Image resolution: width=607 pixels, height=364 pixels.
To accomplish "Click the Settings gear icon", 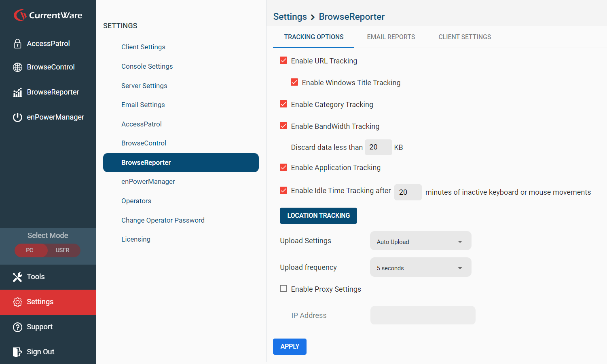I will (17, 302).
